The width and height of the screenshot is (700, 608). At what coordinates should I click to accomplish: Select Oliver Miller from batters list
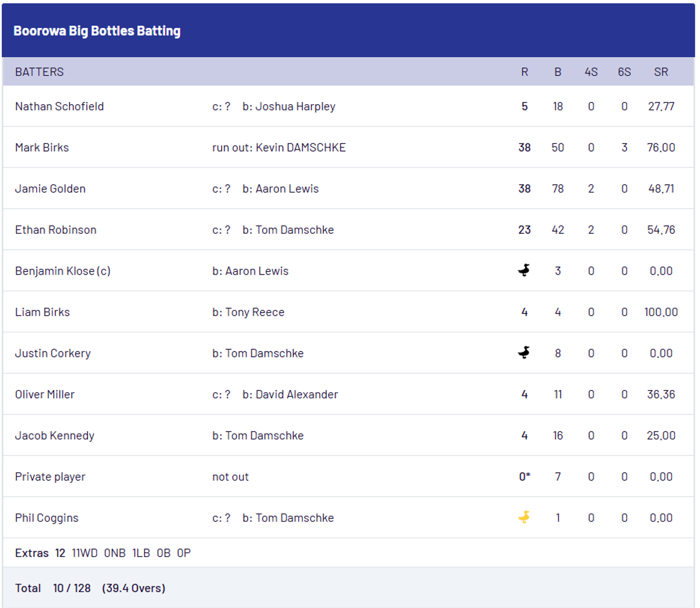coord(45,394)
